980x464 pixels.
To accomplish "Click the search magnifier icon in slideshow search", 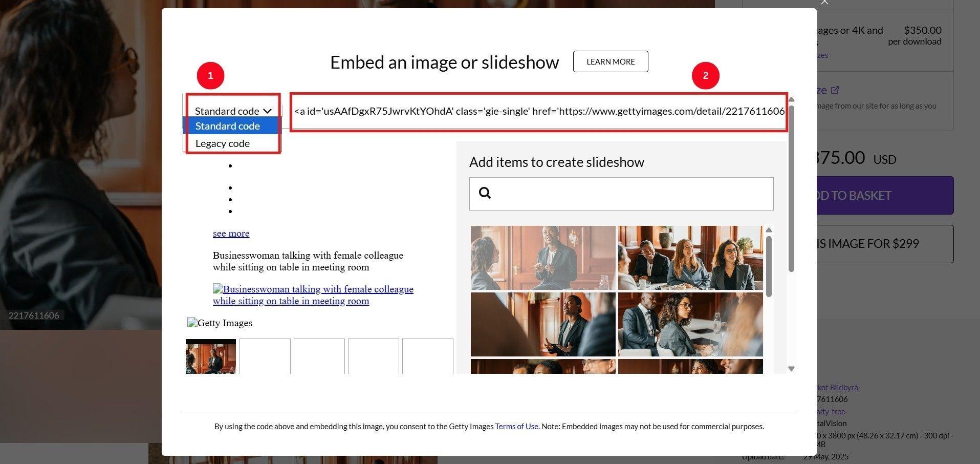I will click(485, 193).
